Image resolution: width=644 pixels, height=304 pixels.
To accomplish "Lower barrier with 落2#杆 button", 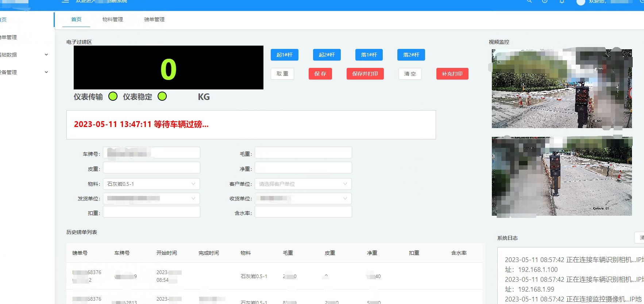I will (411, 55).
